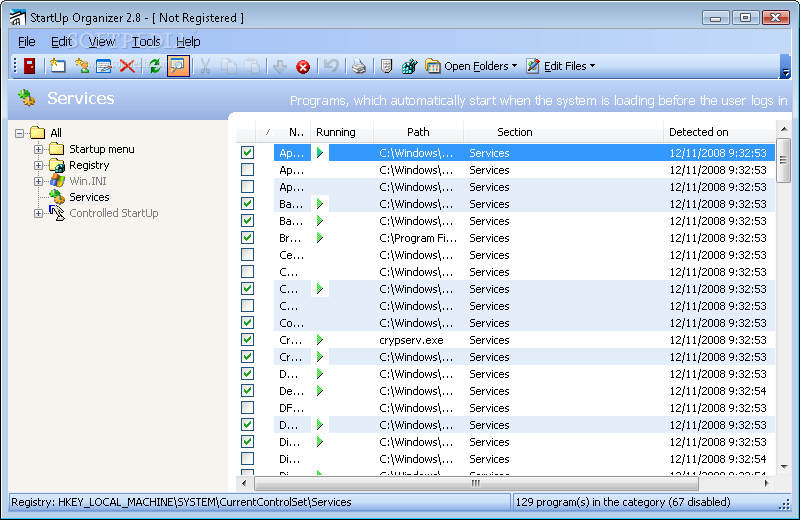Expand the Win.INI tree node

click(38, 181)
